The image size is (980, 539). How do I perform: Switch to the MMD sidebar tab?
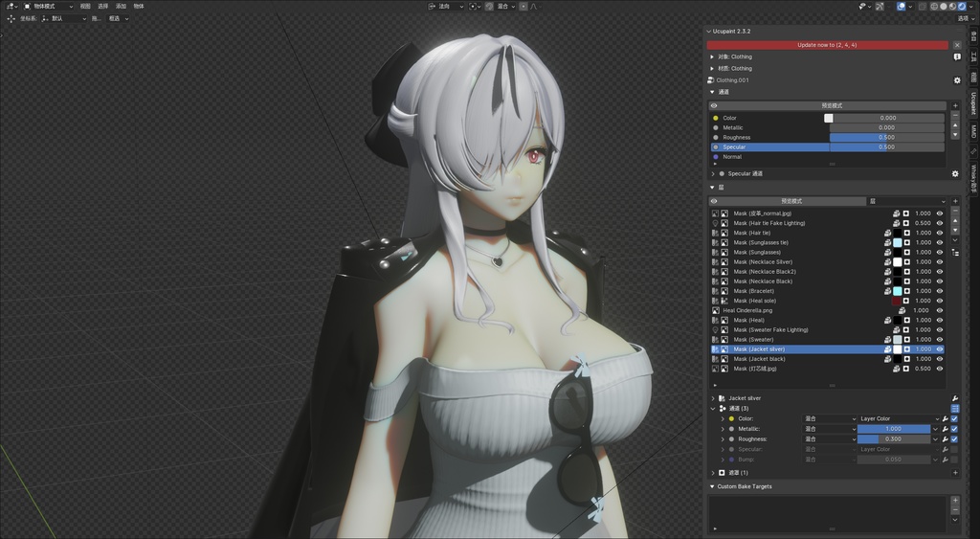click(x=973, y=131)
